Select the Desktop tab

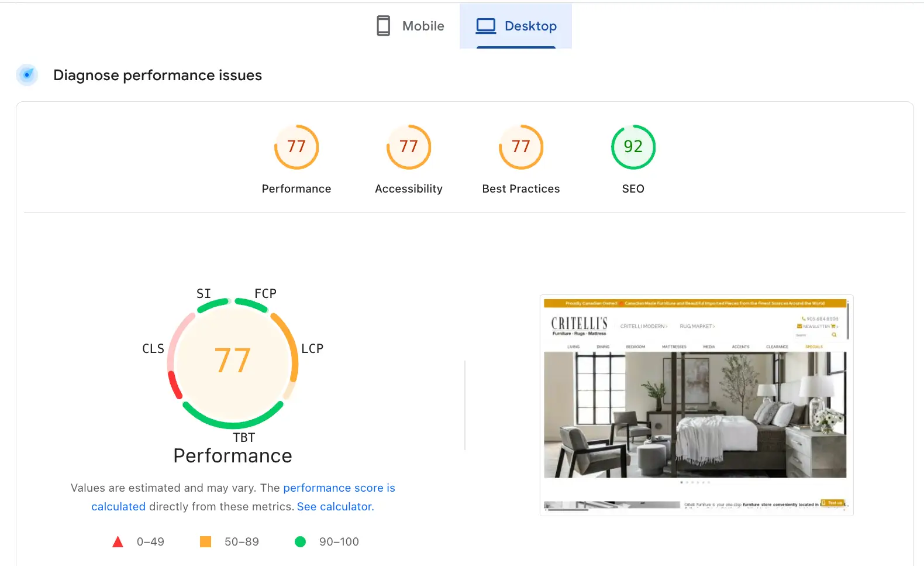tap(516, 26)
